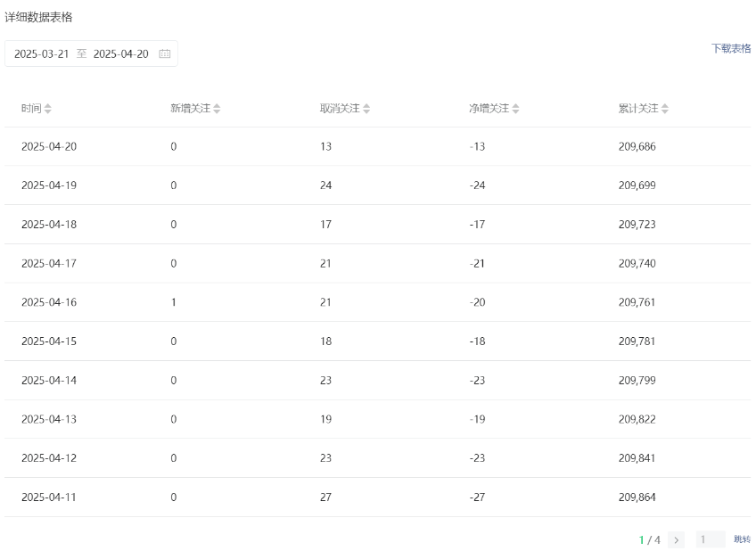756x551 pixels.
Task: Focus the page number input field
Action: tap(711, 539)
